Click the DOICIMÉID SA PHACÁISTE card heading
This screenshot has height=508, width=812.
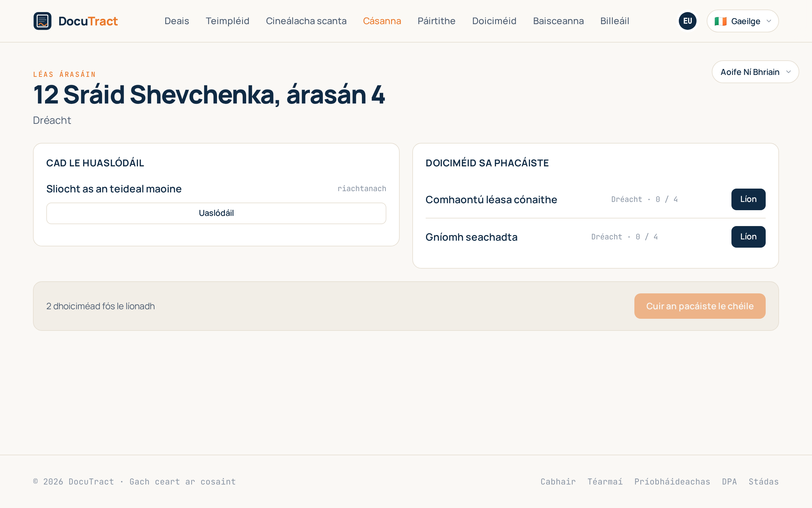pos(487,163)
